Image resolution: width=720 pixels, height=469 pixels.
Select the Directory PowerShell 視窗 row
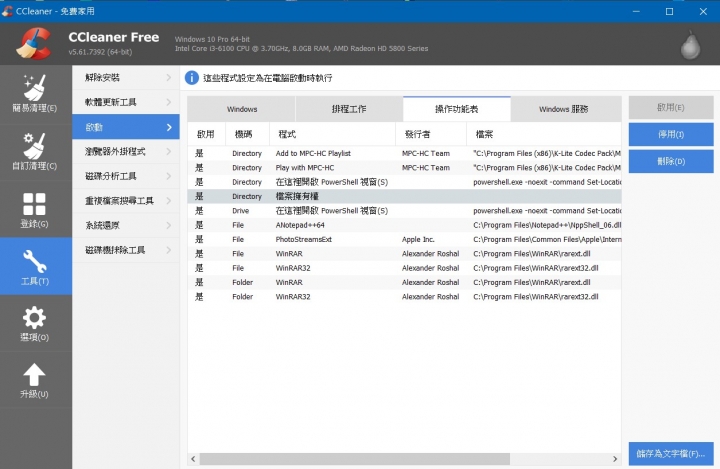(404, 182)
